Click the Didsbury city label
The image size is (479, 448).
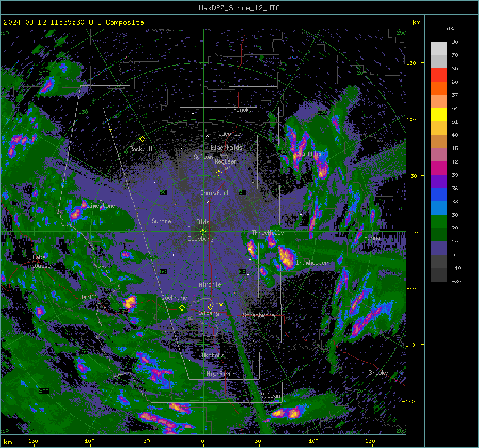201,239
